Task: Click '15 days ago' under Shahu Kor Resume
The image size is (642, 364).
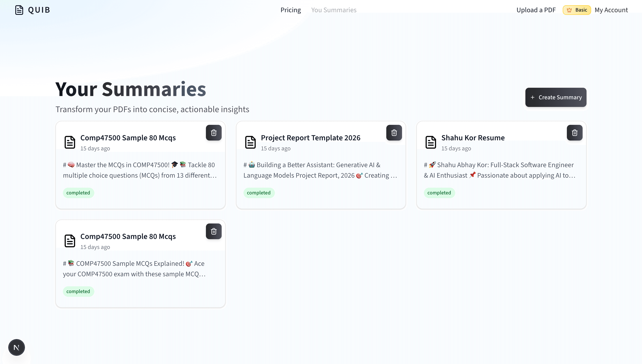Action: [456, 148]
